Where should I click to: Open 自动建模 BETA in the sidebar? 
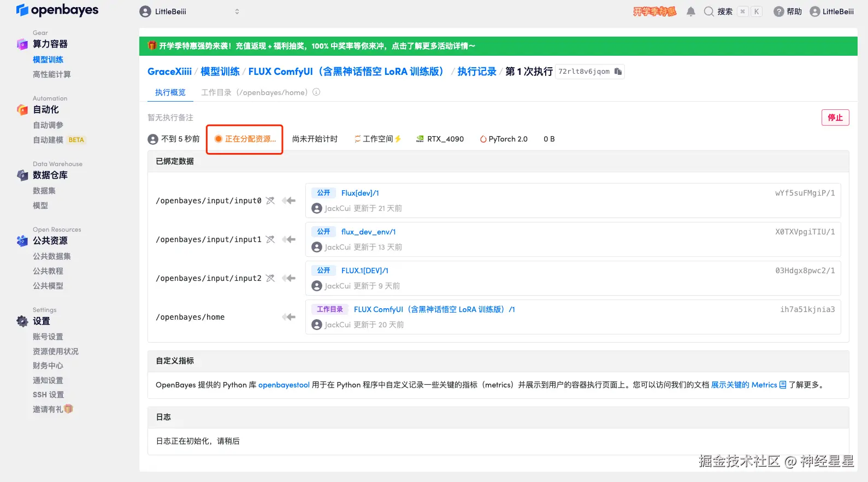(59, 140)
